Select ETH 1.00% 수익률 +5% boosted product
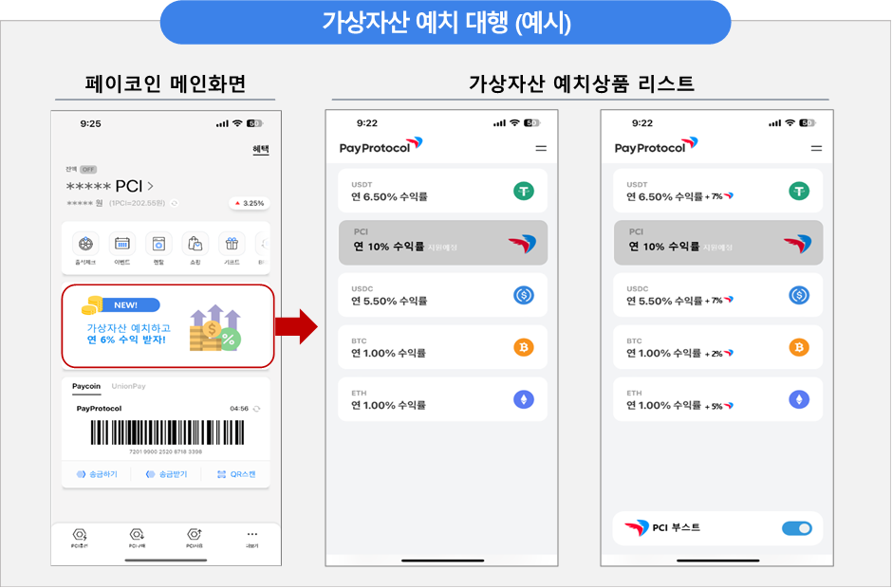 click(x=718, y=399)
